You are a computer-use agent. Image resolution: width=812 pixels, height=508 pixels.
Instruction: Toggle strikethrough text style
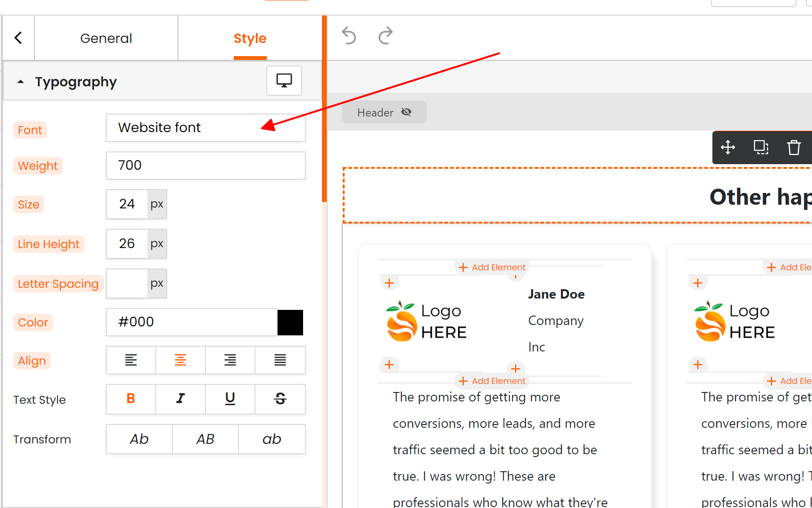280,399
